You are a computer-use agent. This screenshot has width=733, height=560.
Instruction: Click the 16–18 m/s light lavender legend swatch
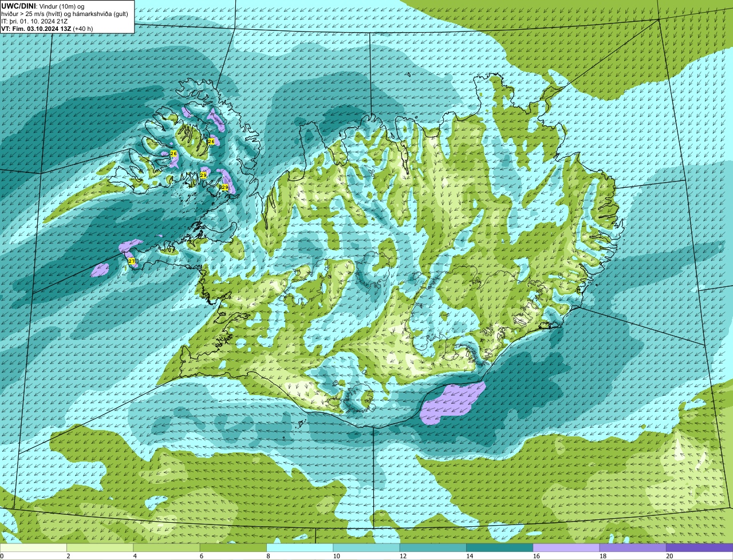click(566, 548)
